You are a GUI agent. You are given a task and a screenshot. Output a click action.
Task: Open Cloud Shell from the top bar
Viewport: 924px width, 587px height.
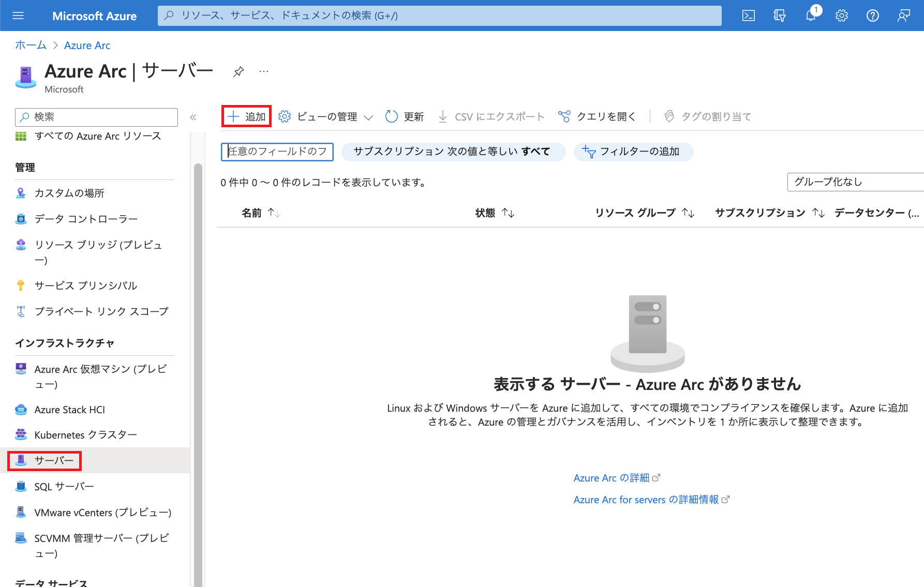point(749,16)
